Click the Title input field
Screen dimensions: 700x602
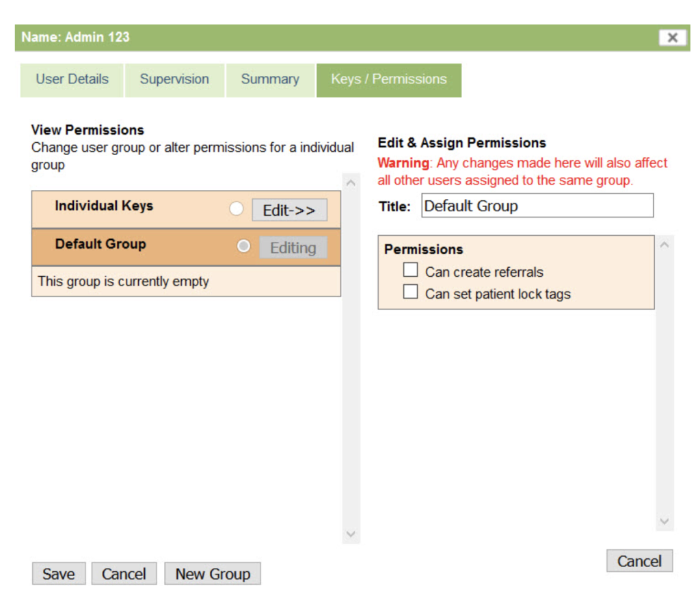coord(537,206)
